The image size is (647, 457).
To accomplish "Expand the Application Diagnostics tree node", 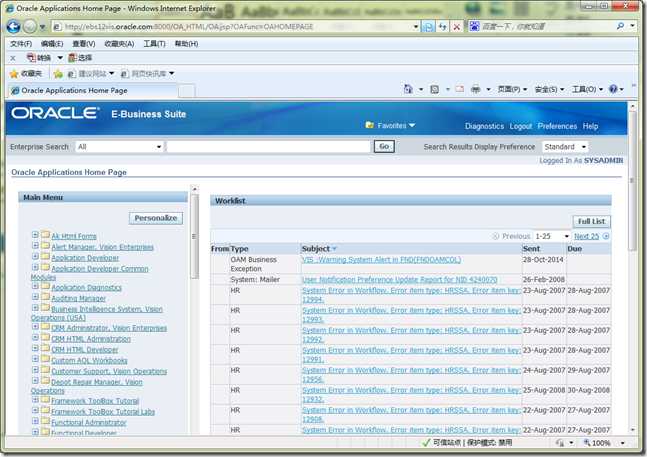I will tap(35, 286).
